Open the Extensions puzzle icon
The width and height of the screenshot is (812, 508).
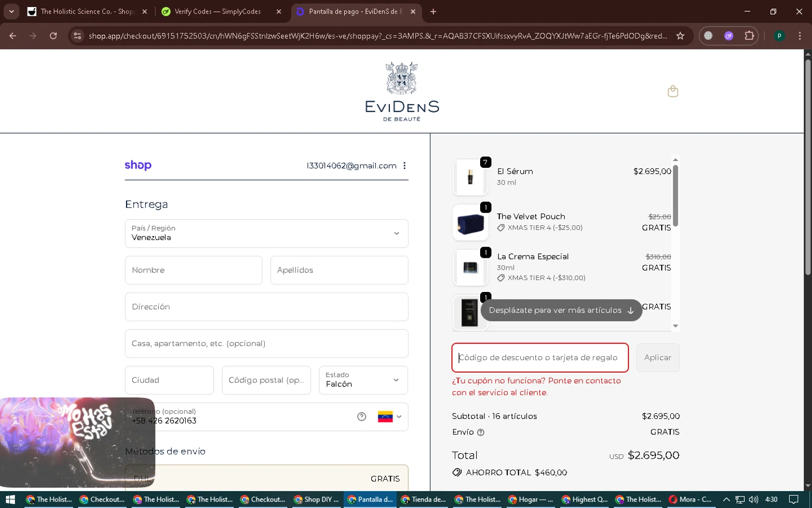pyautogui.click(x=749, y=36)
